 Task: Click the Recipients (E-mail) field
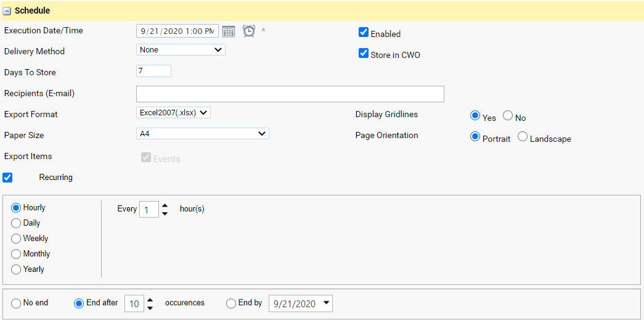[x=290, y=94]
